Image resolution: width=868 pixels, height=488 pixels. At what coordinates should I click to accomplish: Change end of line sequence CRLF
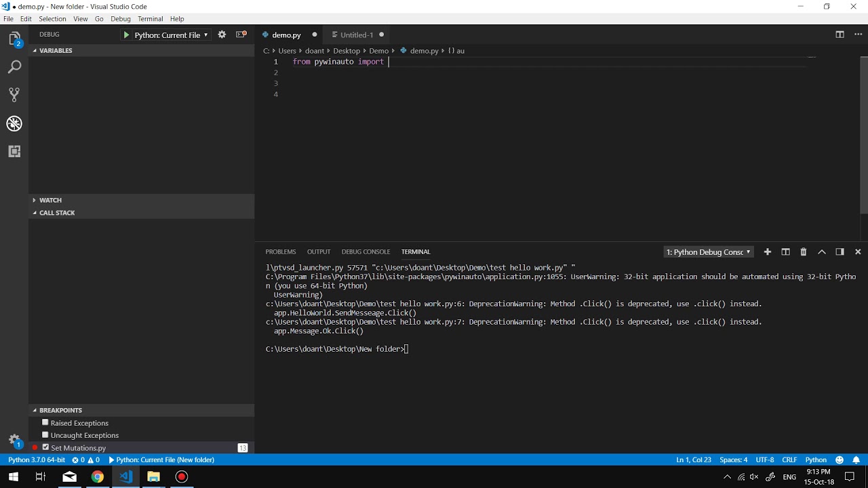pos(789,460)
